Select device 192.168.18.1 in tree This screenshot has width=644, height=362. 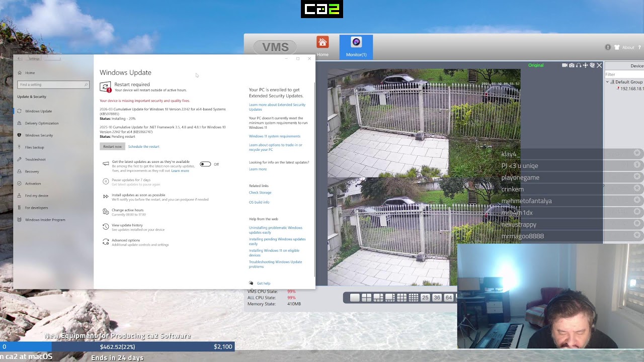coord(631,88)
